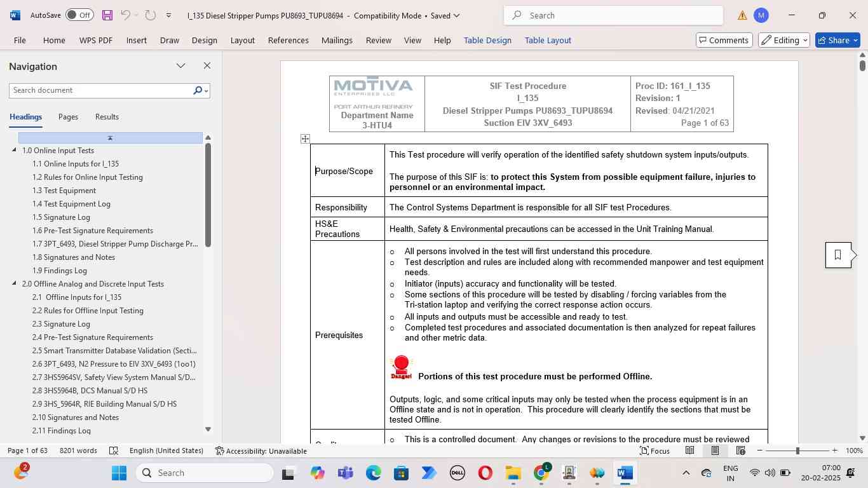Click the bookmark side panel icon
This screenshot has width=868, height=488.
(837, 255)
